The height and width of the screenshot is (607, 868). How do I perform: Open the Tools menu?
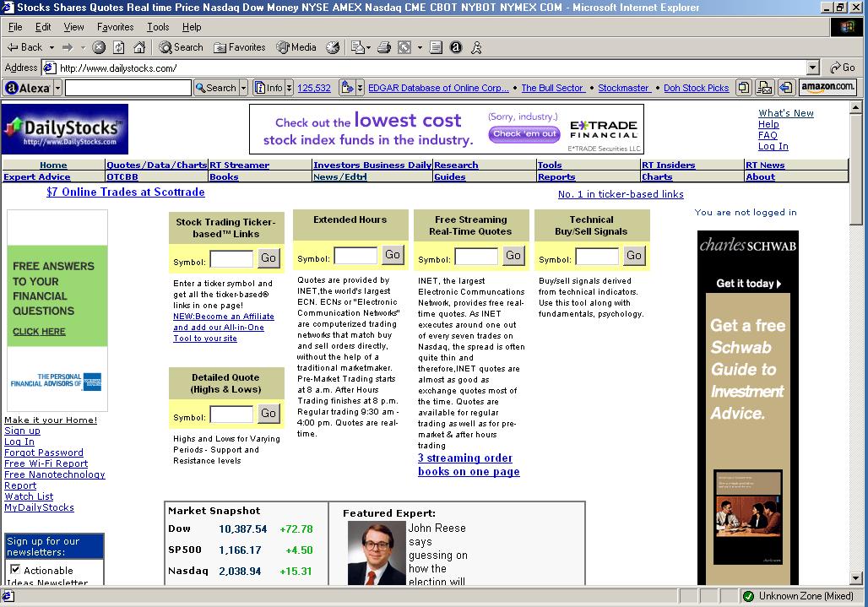[158, 27]
